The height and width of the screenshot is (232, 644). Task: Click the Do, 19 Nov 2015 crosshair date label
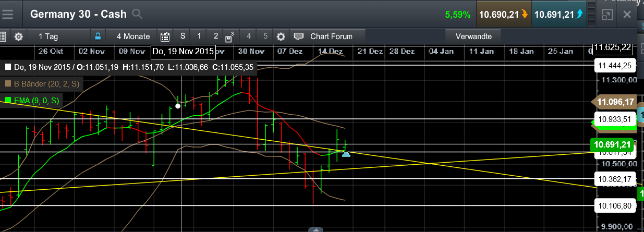(183, 52)
